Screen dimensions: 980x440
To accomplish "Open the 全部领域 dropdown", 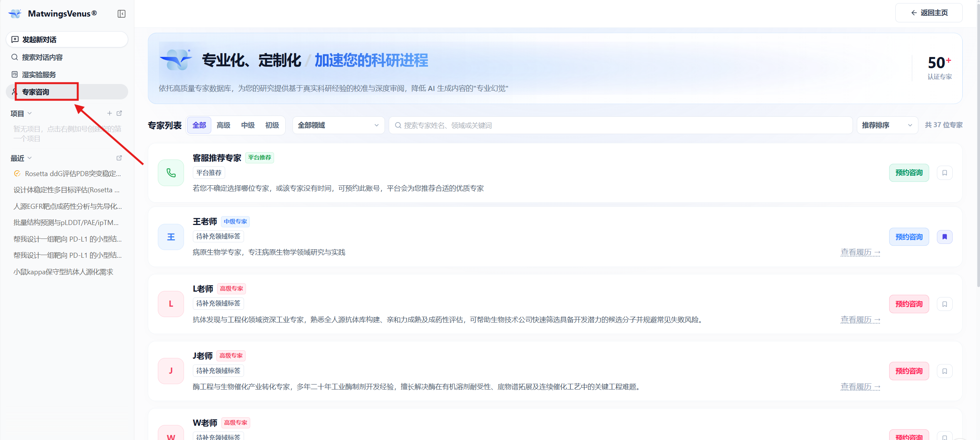I will pos(338,125).
